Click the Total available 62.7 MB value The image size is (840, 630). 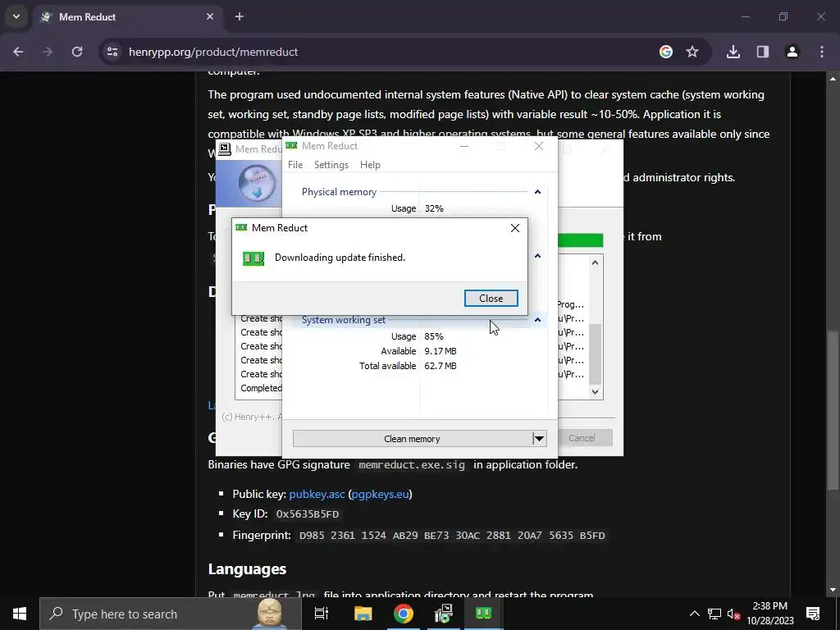441,366
